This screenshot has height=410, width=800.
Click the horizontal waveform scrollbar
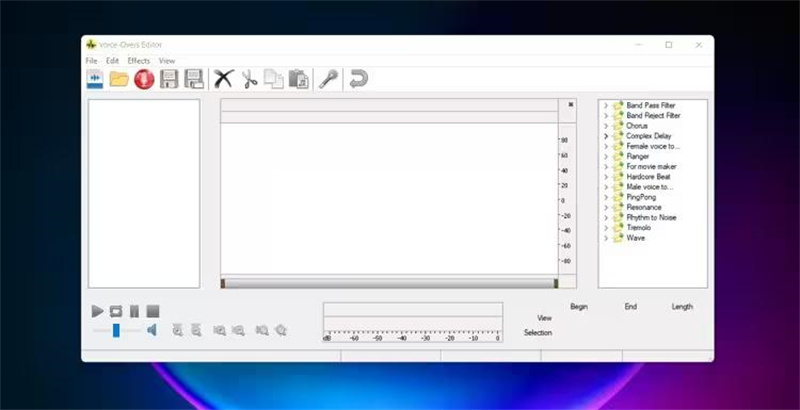[x=389, y=284]
